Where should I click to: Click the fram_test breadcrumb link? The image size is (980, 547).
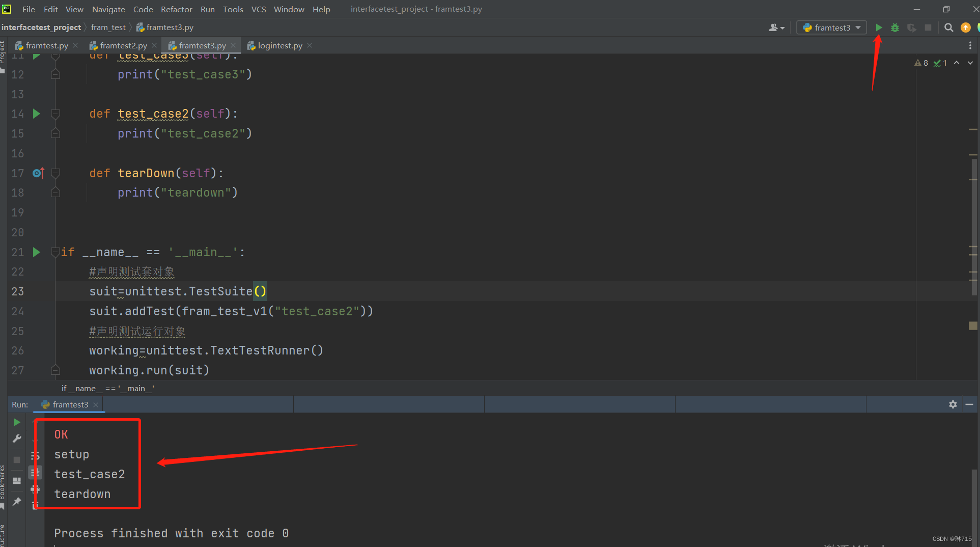[108, 27]
